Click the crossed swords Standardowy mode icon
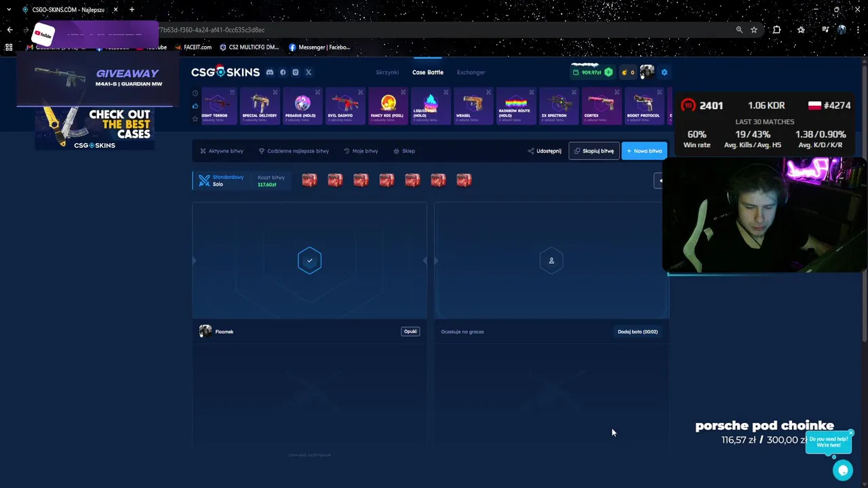868x488 pixels. pyautogui.click(x=204, y=180)
